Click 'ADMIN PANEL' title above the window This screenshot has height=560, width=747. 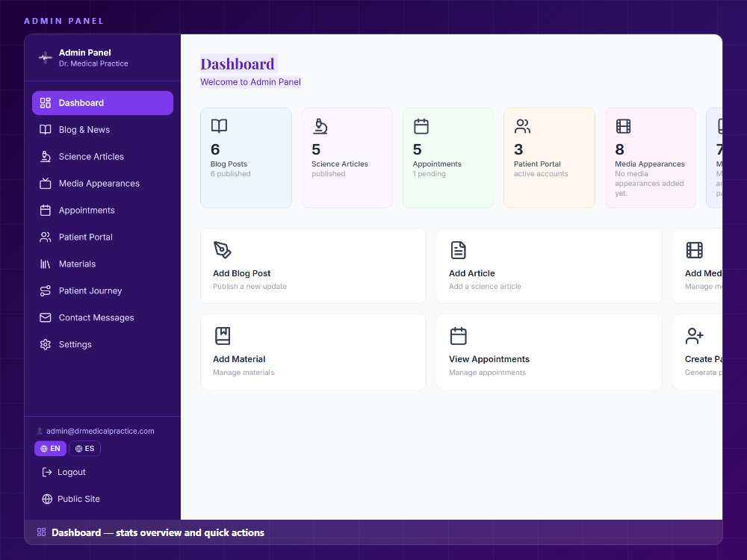tap(63, 21)
